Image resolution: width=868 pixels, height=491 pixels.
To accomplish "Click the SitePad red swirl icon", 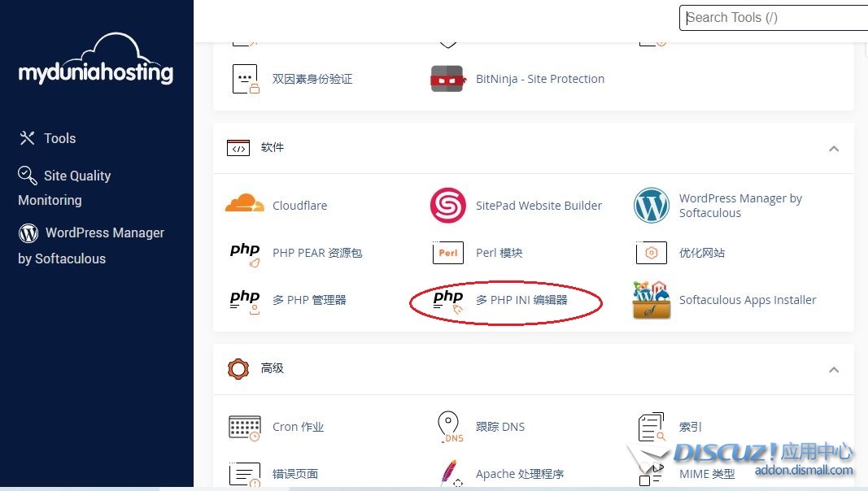I will [448, 206].
